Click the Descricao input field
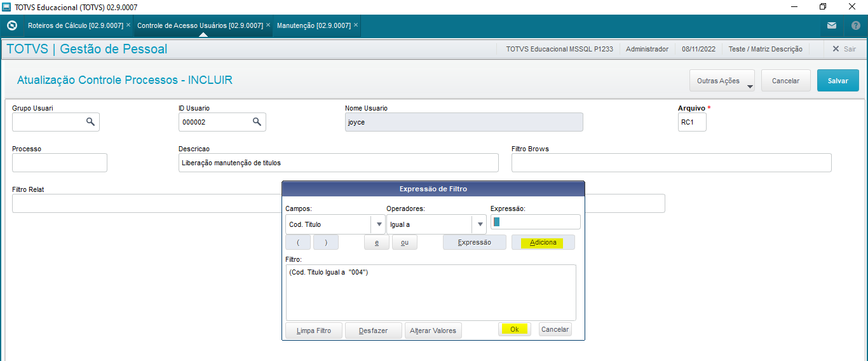868x361 pixels. [x=339, y=163]
